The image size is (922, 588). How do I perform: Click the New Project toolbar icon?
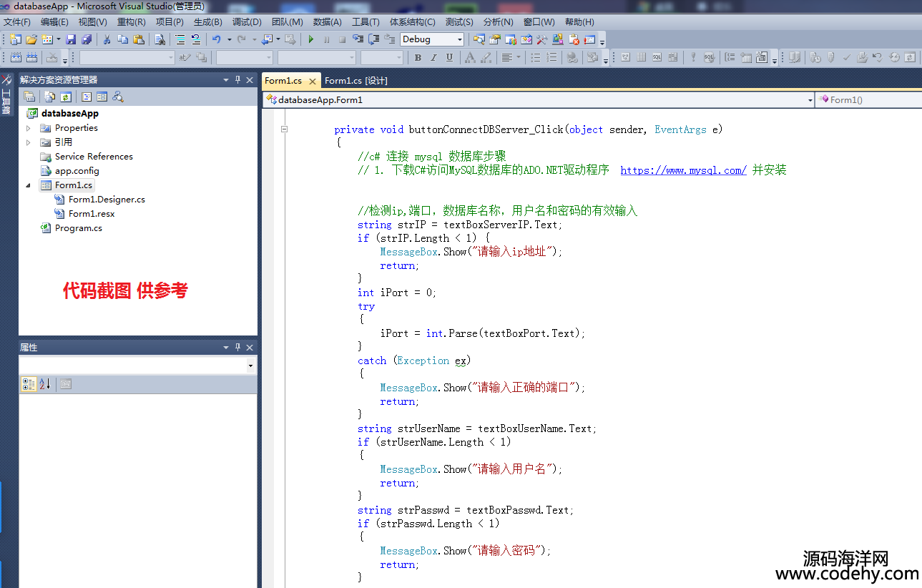coord(16,39)
